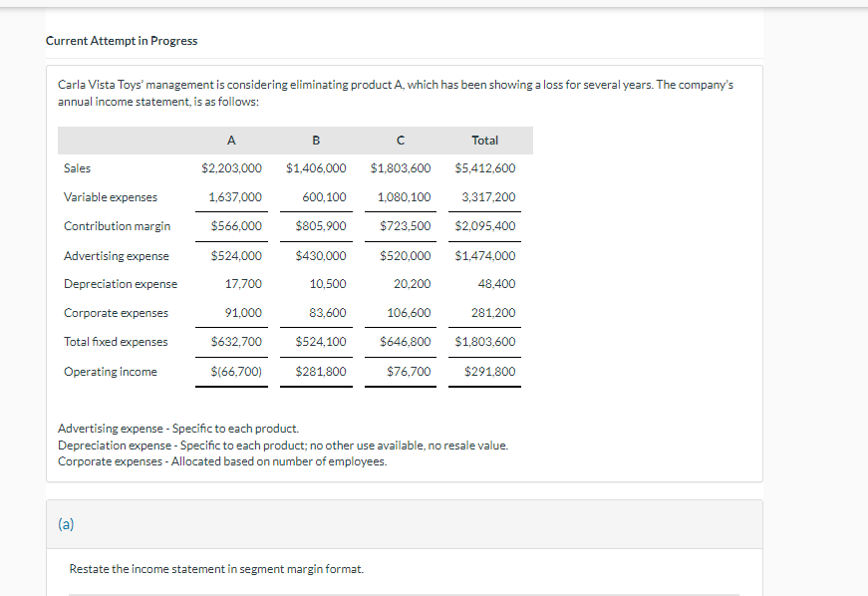The image size is (868, 596).
Task: Click total variable expenses 3,317,200
Action: click(488, 197)
